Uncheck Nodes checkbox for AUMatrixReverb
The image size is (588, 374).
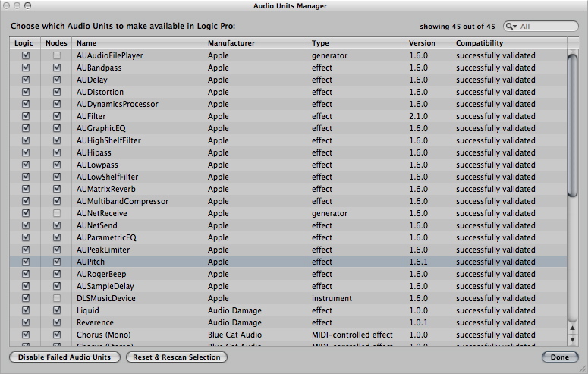57,189
